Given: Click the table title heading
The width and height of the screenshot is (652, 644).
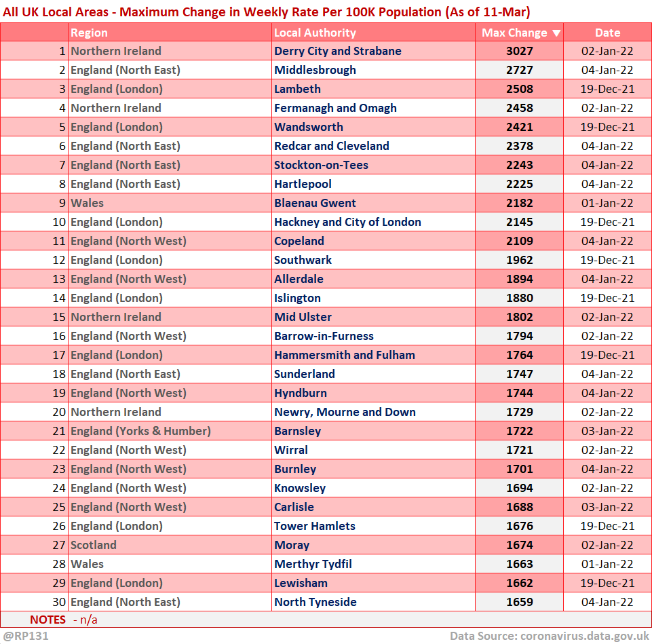Looking at the screenshot, I should tap(267, 12).
